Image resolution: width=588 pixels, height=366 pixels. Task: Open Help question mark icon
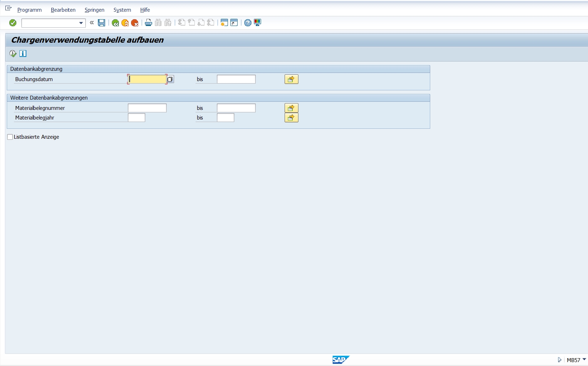click(x=248, y=23)
